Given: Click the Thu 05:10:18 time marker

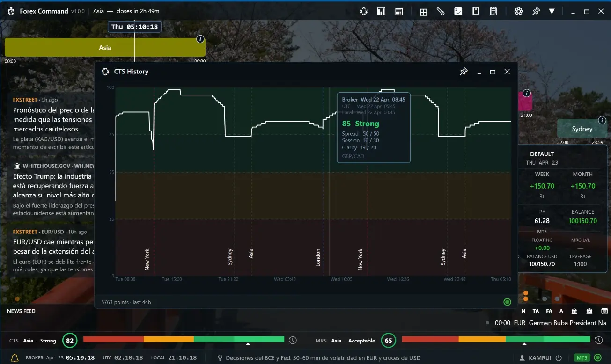Looking at the screenshot, I should 134,27.
